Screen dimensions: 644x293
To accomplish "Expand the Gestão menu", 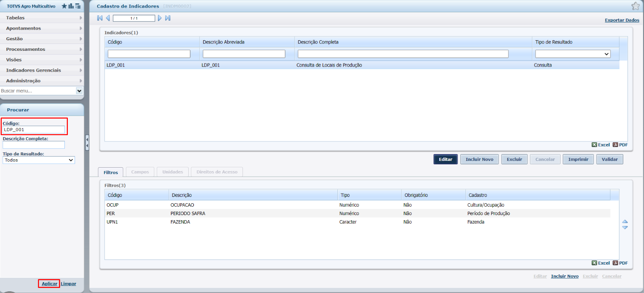I will [42, 39].
